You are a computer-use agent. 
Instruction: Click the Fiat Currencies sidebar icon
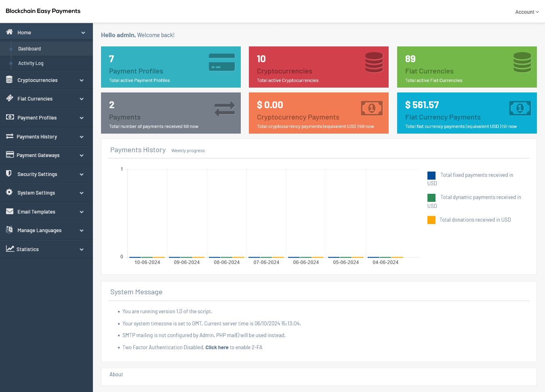[9, 99]
